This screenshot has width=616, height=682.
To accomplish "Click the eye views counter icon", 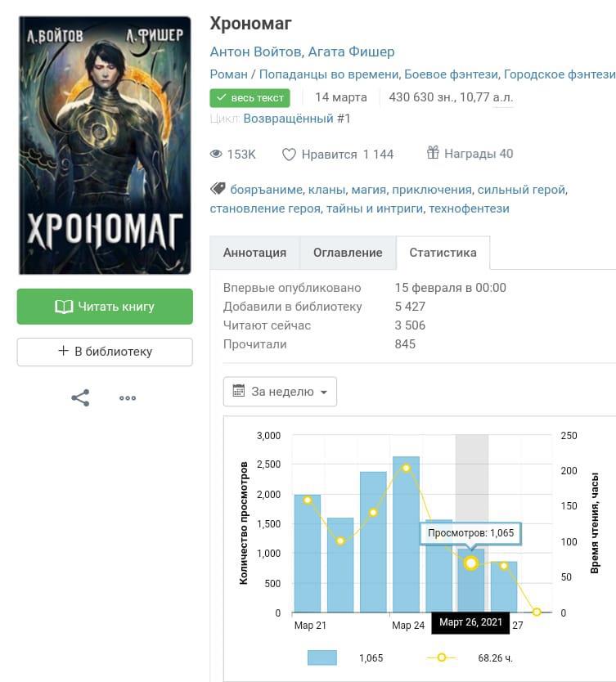I will point(217,154).
